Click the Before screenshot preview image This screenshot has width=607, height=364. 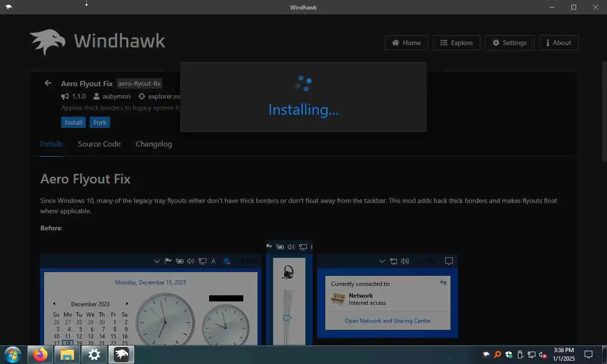pyautogui.click(x=249, y=292)
